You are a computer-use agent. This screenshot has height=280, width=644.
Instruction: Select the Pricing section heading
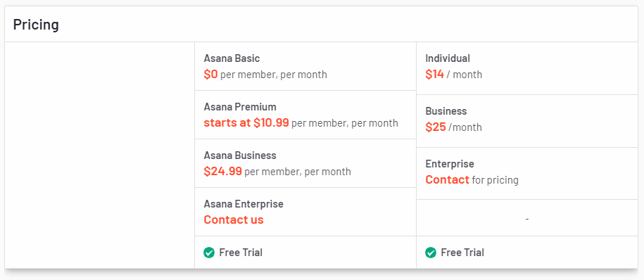(x=36, y=25)
